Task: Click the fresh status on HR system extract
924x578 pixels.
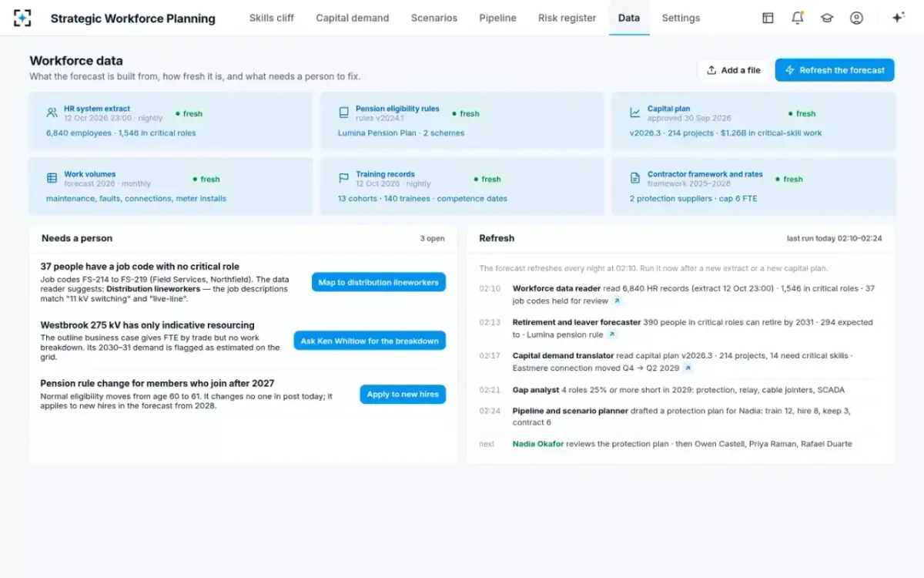Action: (189, 113)
